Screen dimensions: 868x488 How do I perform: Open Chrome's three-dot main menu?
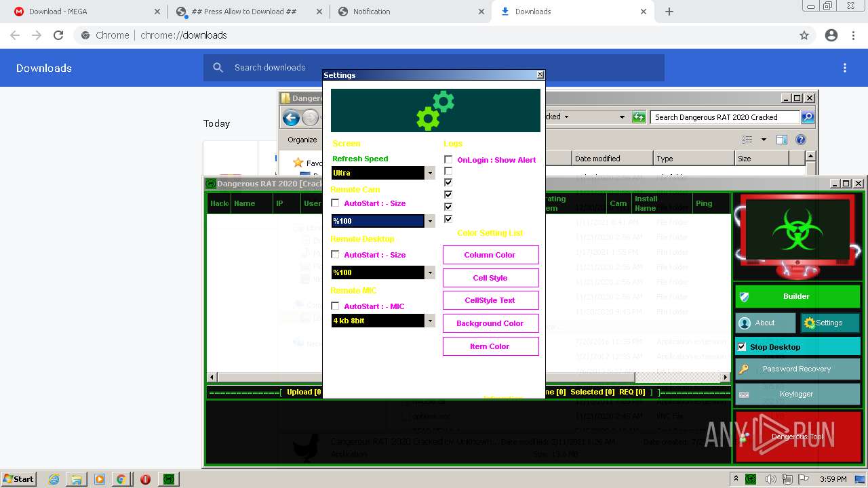tap(853, 35)
